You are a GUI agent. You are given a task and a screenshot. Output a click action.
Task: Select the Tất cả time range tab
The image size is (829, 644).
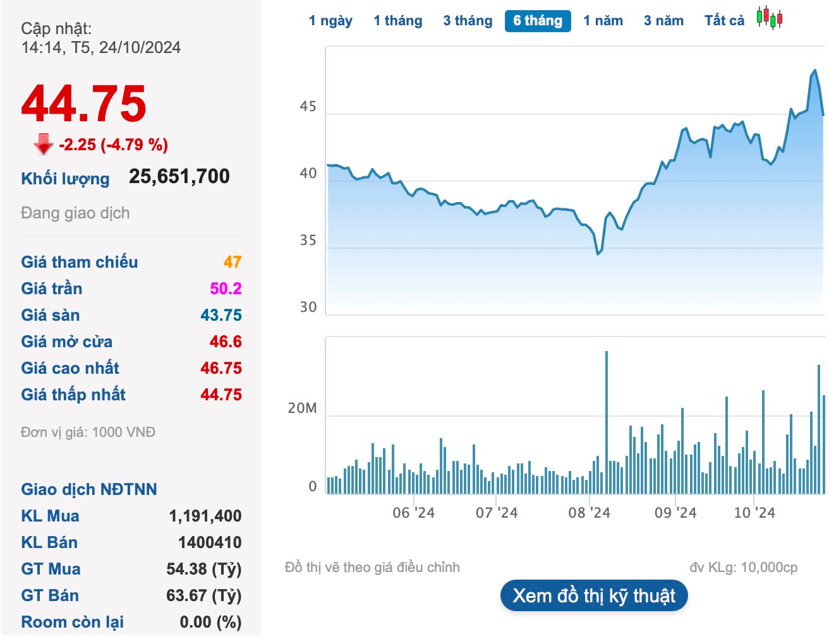pos(724,21)
